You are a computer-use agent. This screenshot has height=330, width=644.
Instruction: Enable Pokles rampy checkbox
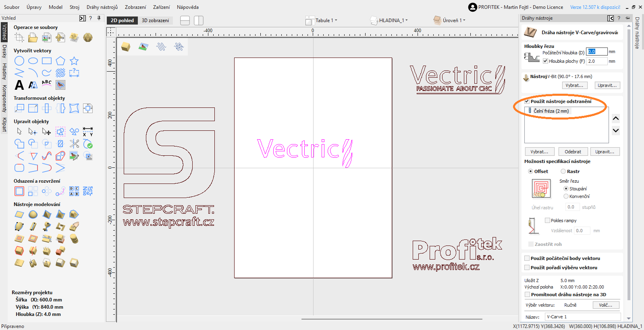tap(547, 221)
